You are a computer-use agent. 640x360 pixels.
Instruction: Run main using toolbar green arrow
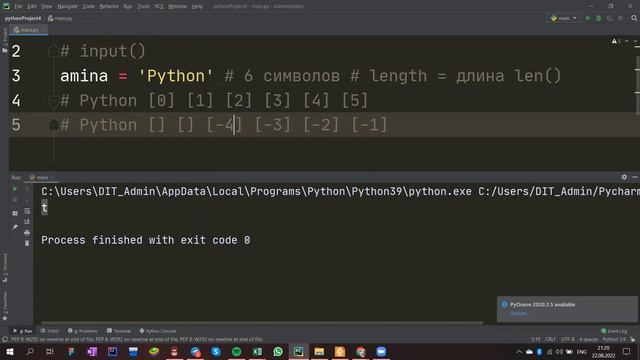(588, 18)
